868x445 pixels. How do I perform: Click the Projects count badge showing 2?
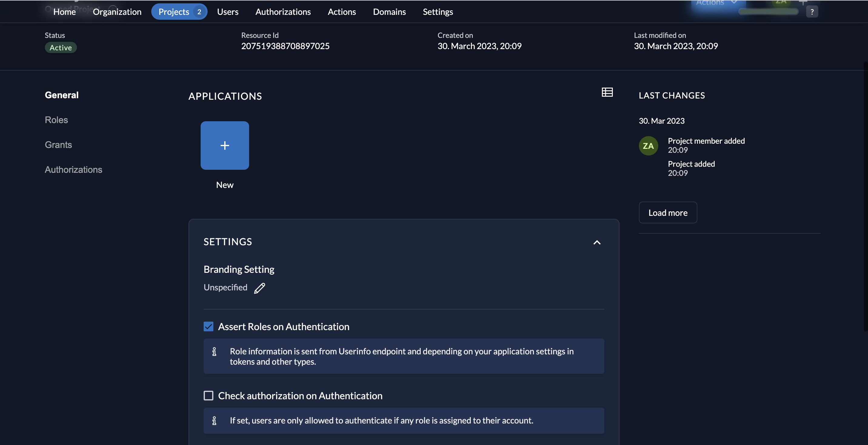point(199,12)
